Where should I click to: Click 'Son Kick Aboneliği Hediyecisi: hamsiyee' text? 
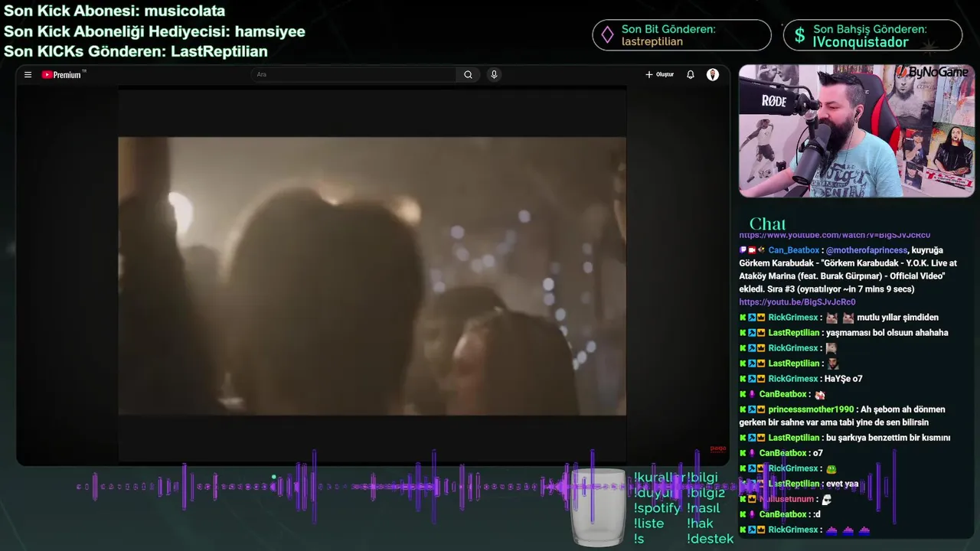155,31
